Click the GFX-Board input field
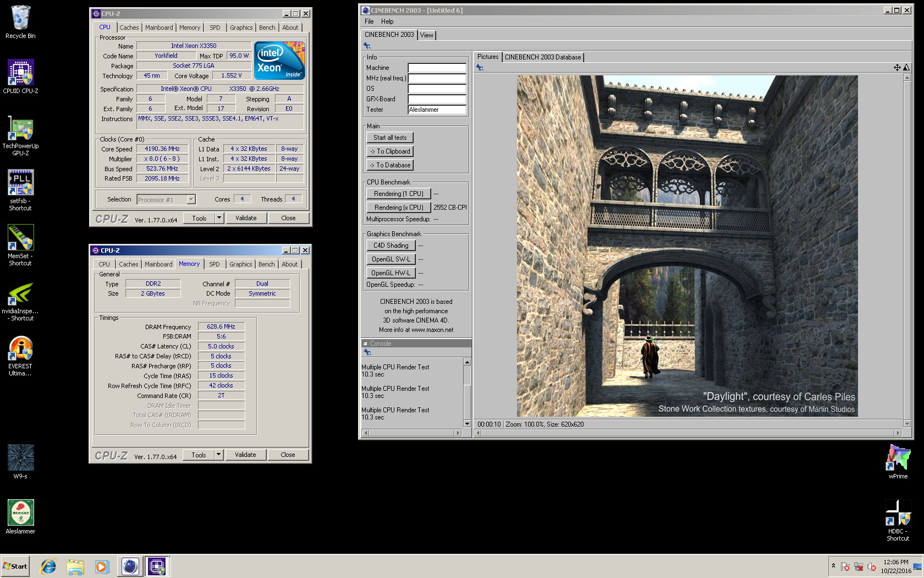The width and height of the screenshot is (924, 578). 437,99
